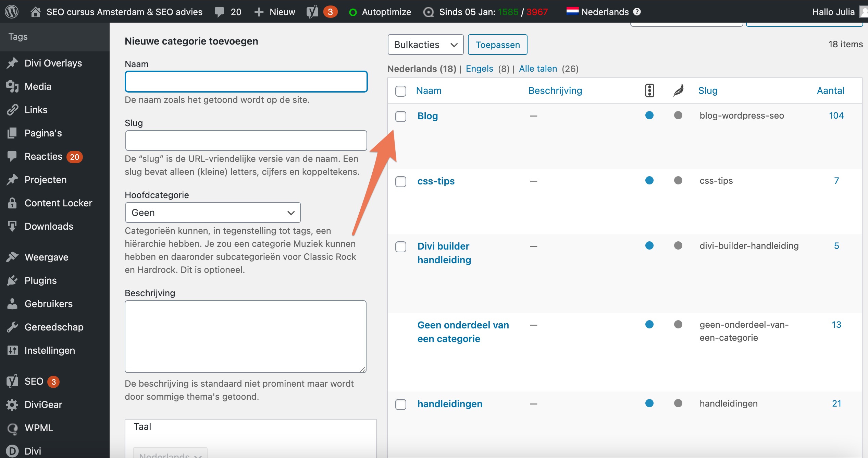Filter categories by Engels

(x=479, y=69)
